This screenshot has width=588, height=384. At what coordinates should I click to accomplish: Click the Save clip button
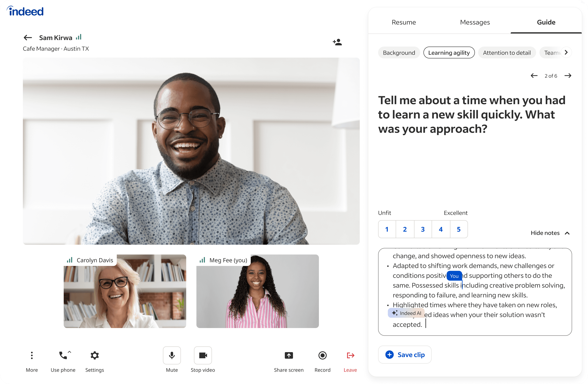click(x=405, y=355)
